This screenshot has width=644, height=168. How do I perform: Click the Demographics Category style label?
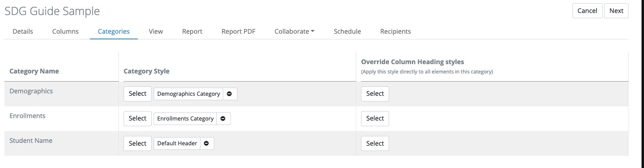189,94
